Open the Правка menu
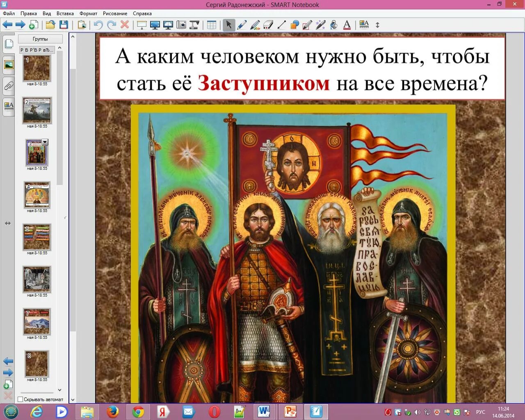Screen dimensions: 525x420 pyautogui.click(x=29, y=14)
